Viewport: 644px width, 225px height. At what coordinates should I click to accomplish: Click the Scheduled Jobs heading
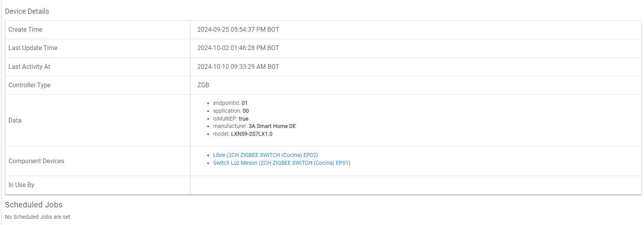click(34, 205)
